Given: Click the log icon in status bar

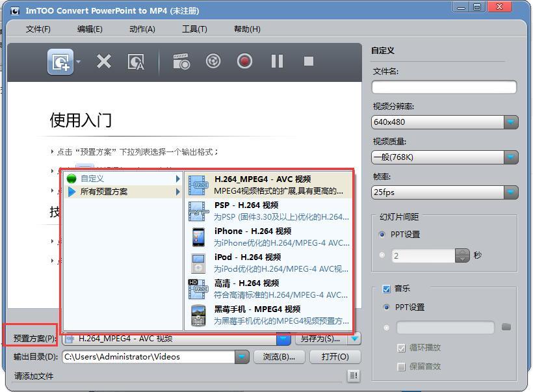Looking at the screenshot, I should 354,376.
